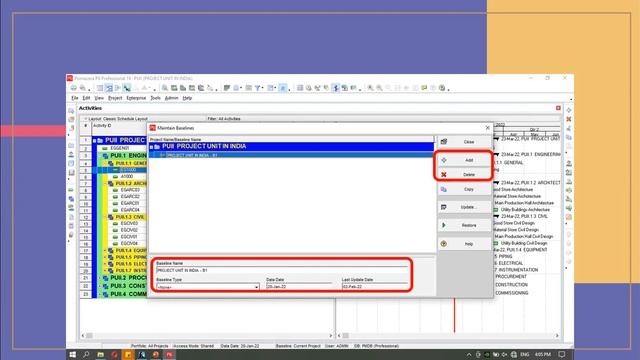
Task: Open the View menu
Action: click(x=99, y=98)
